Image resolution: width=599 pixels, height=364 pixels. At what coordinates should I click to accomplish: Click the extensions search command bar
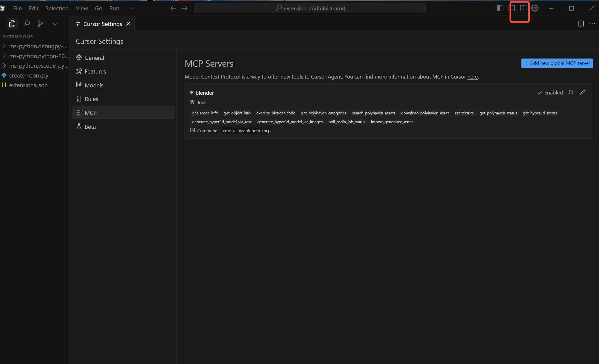point(309,8)
